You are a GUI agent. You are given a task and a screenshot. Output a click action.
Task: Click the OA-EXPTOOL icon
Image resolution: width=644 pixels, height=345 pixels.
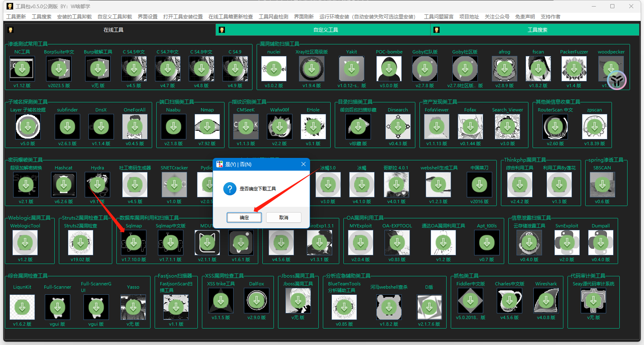pyautogui.click(x=397, y=243)
